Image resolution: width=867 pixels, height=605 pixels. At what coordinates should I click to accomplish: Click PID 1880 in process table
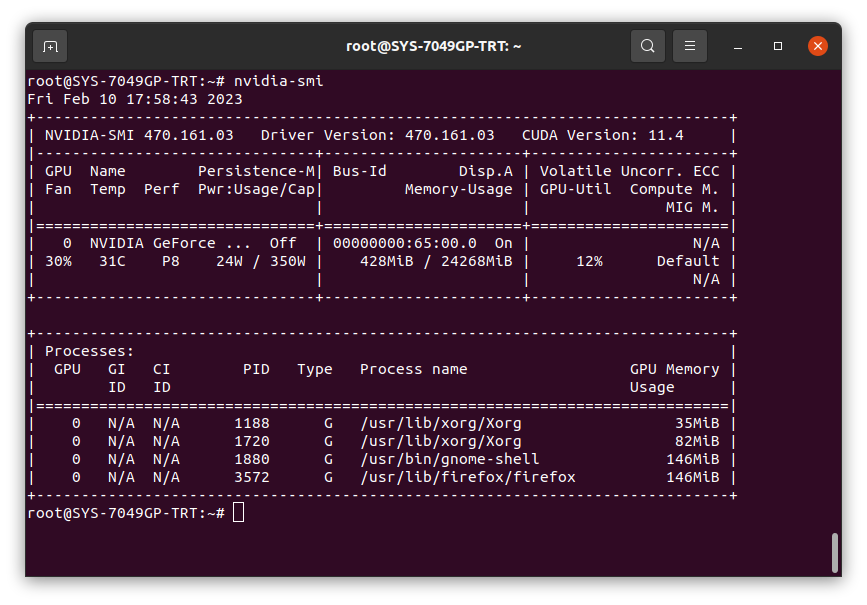252,459
